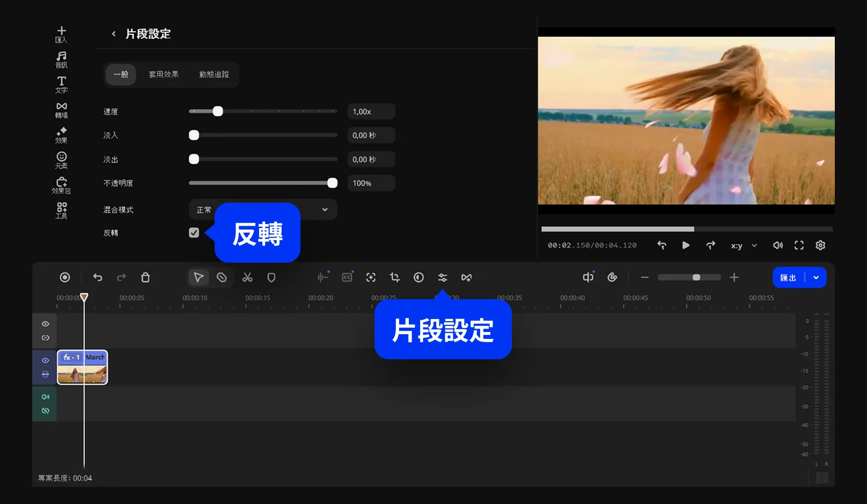Click the 不透明度 opacity slider handle
The width and height of the screenshot is (867, 504).
332,183
